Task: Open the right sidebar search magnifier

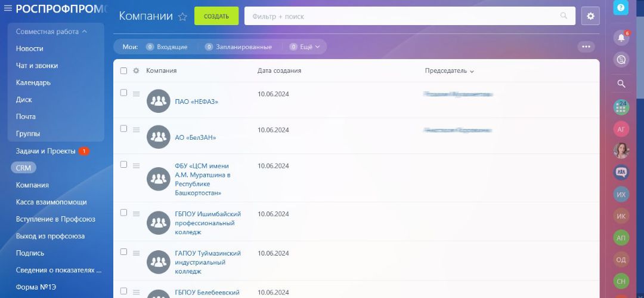Action: [x=621, y=84]
